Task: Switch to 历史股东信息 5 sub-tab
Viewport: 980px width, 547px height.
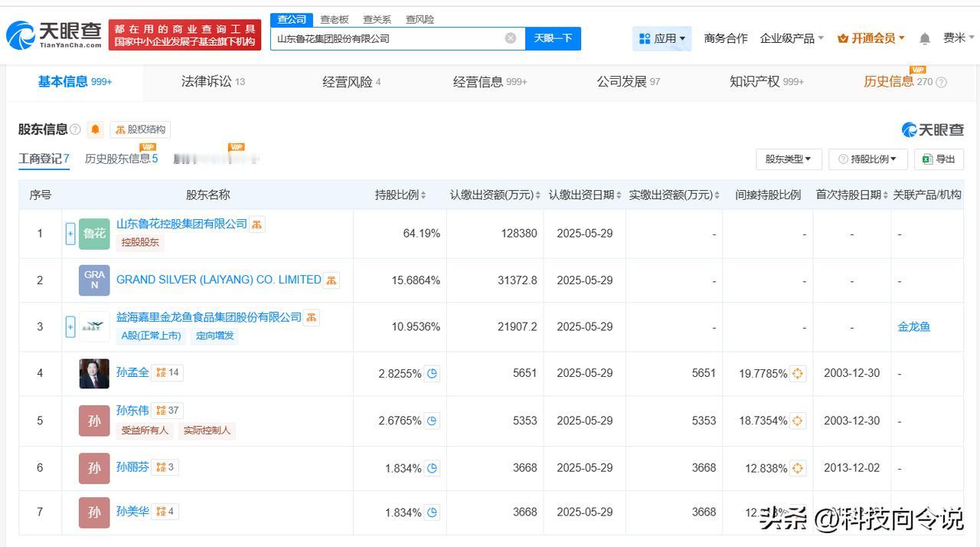Action: (x=121, y=159)
